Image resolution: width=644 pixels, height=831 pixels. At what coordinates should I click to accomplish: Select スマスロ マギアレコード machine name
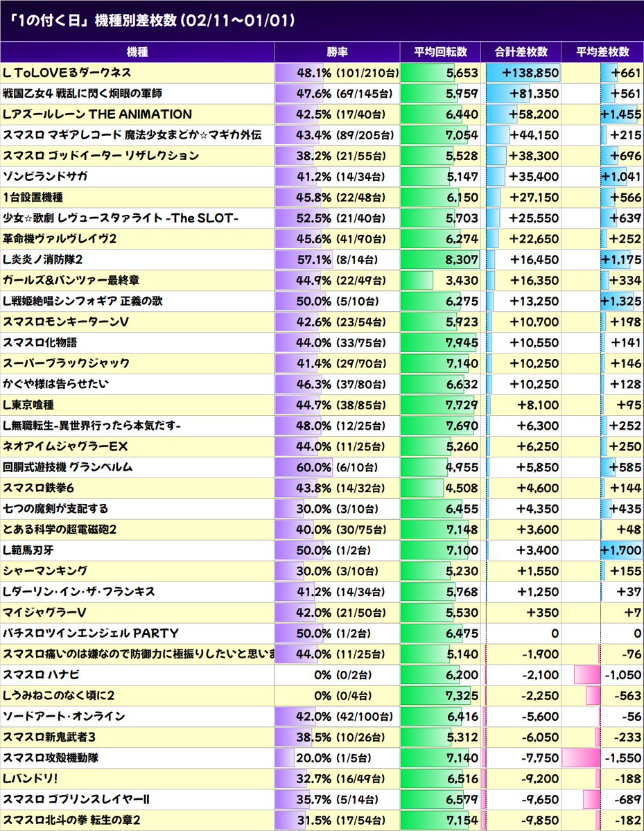[x=132, y=134]
